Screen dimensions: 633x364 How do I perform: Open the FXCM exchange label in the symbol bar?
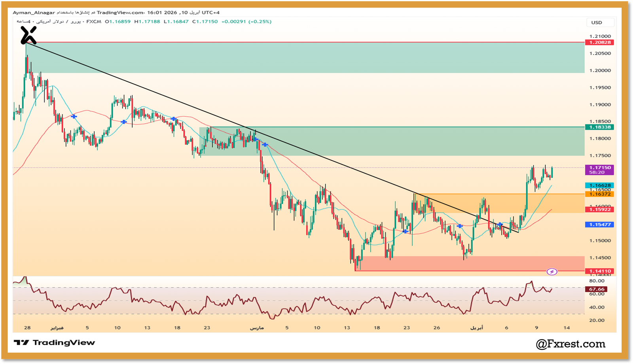point(94,22)
